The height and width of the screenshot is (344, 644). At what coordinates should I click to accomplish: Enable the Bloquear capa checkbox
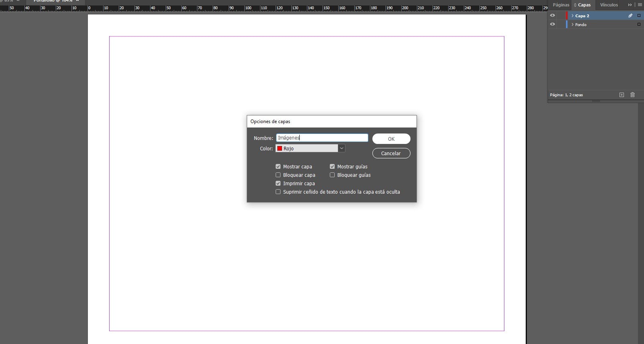tap(278, 175)
